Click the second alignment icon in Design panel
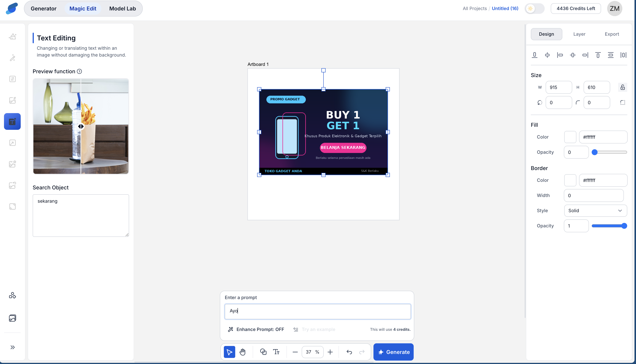The width and height of the screenshot is (636, 364). [x=547, y=55]
